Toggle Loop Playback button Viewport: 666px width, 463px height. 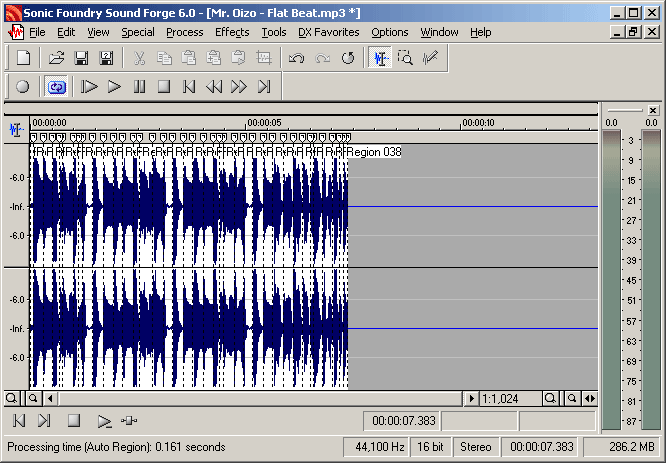56,87
